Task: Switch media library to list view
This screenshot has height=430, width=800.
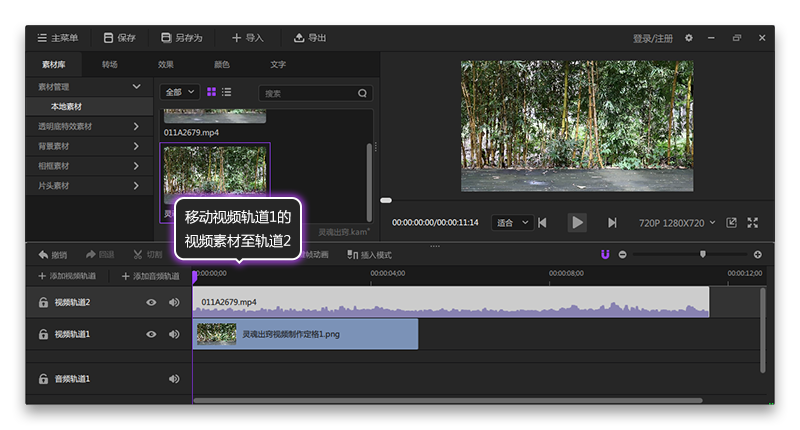Action: coord(227,92)
